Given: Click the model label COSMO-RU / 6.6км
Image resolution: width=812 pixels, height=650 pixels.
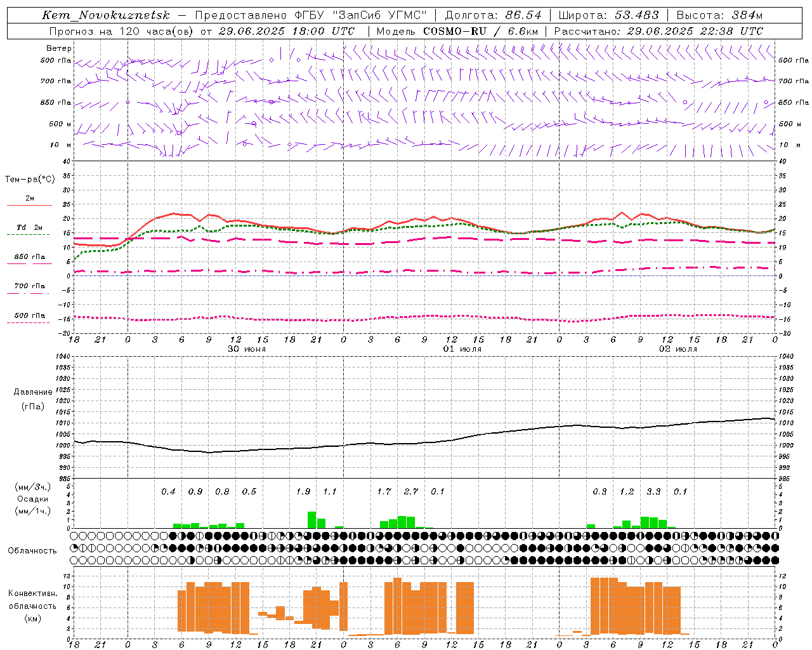Looking at the screenshot, I should [x=481, y=31].
